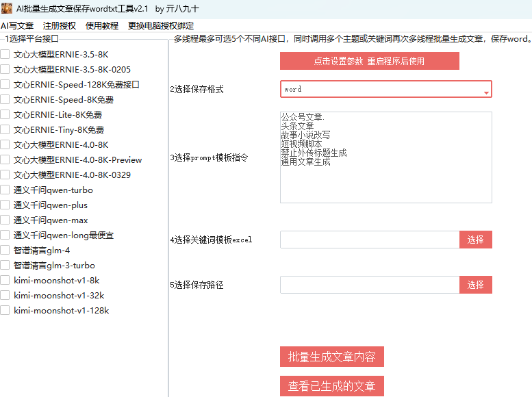This screenshot has width=532, height=397.
Task: Check 文心ERNIE-Speed-128K免费接口 option
Action: click(5, 84)
